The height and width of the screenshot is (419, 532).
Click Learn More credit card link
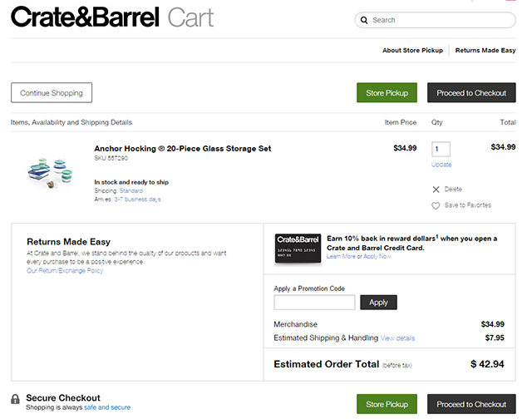pos(341,257)
